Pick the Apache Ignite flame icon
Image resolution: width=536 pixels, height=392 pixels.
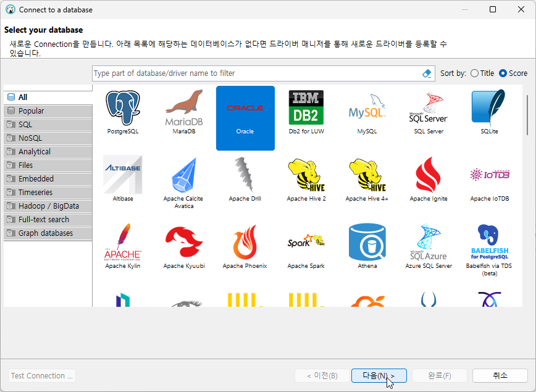tap(429, 175)
